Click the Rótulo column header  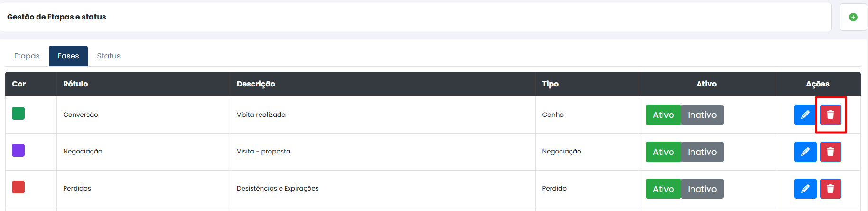[x=75, y=84]
